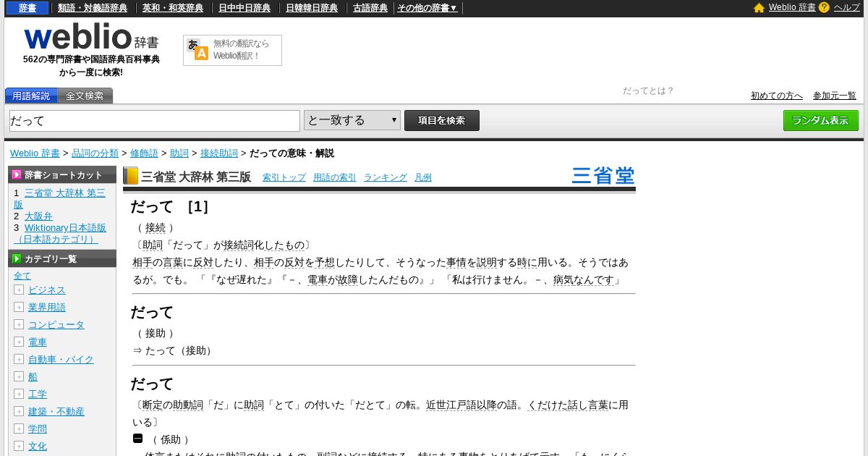Click 修飾語 breadcrumb link
Viewport: 868px width, 456px height.
pyautogui.click(x=144, y=153)
